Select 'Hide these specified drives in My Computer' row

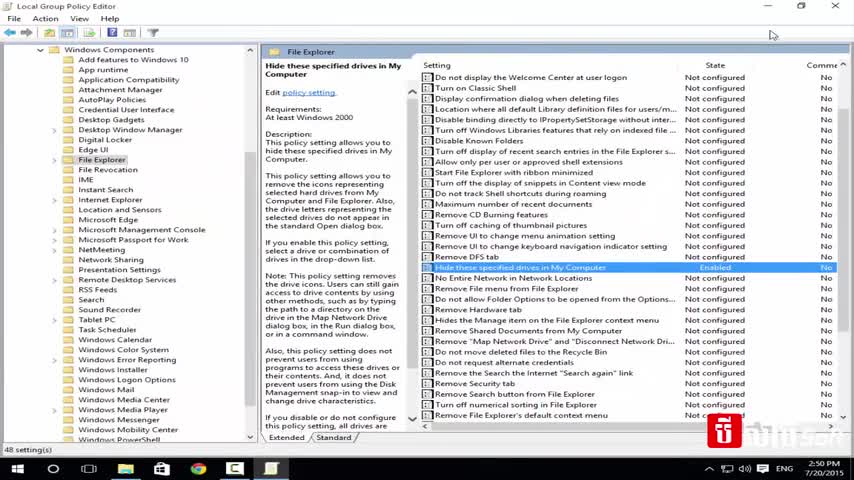pyautogui.click(x=629, y=268)
